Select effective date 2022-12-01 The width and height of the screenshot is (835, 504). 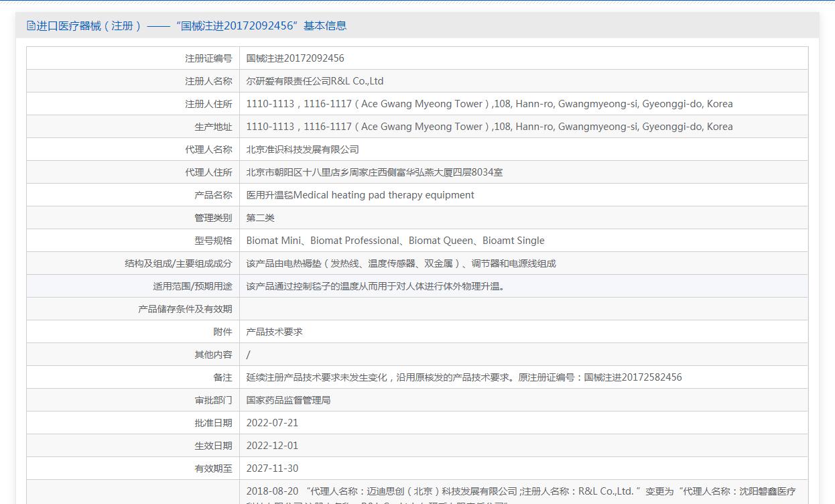[272, 446]
